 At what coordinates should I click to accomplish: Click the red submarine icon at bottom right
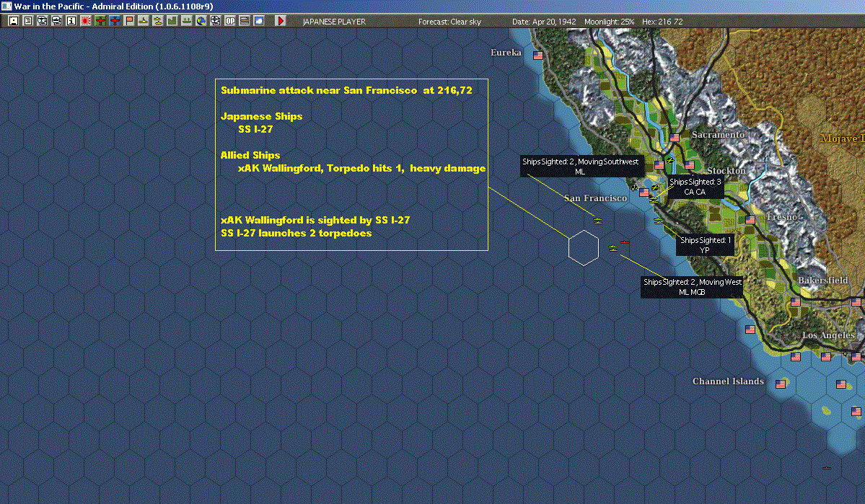(826, 468)
